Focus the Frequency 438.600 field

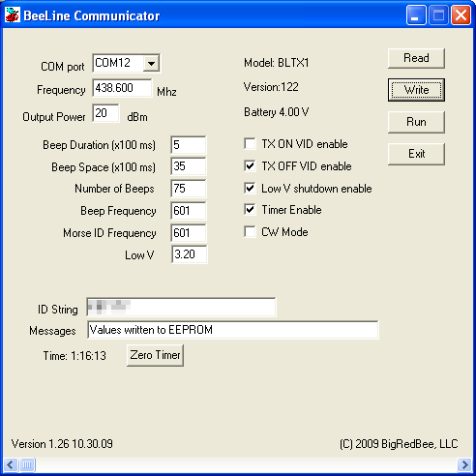(122, 88)
